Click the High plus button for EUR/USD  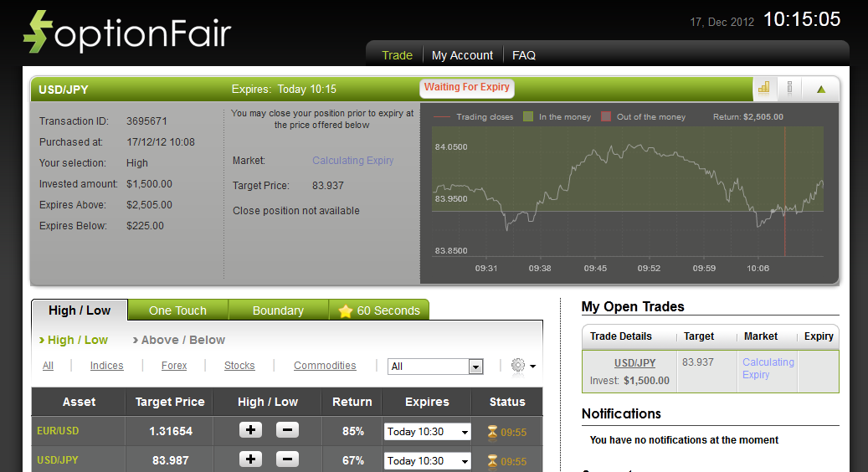click(251, 430)
